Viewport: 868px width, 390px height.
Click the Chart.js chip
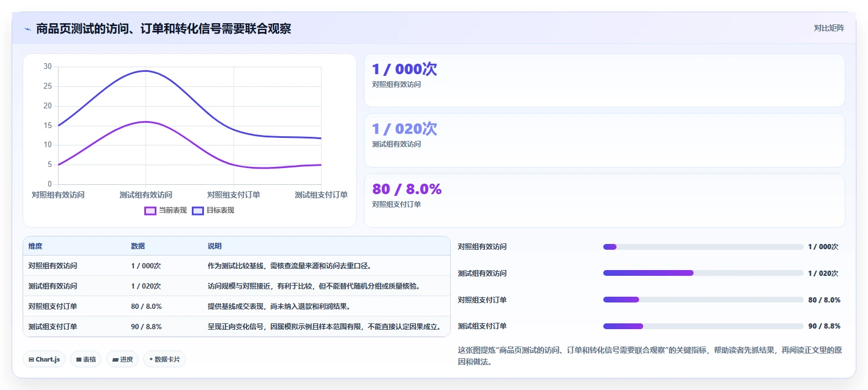44,359
